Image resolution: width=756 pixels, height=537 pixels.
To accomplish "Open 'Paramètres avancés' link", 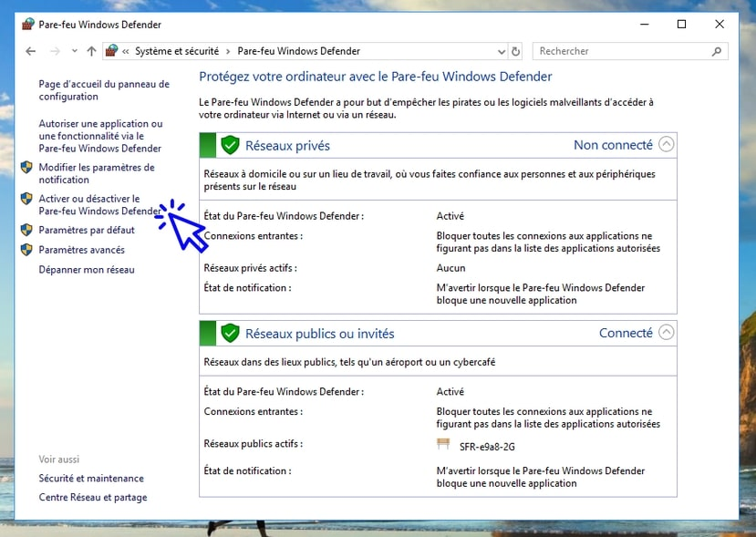I will (x=82, y=250).
